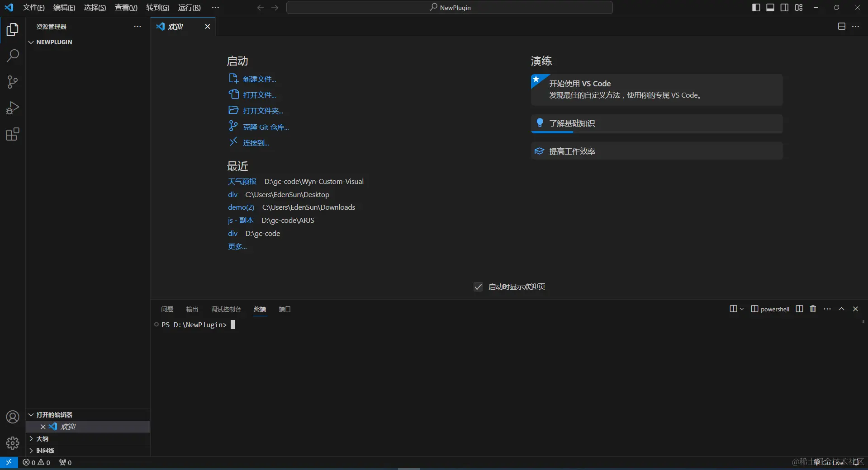Open the Search view in activity bar
The height and width of the screenshot is (470, 868).
click(x=13, y=56)
